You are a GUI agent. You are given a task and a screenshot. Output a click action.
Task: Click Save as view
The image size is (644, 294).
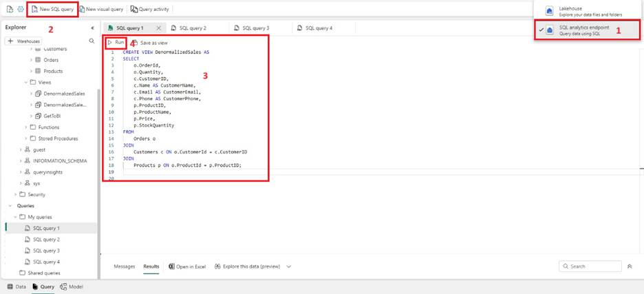click(x=150, y=43)
